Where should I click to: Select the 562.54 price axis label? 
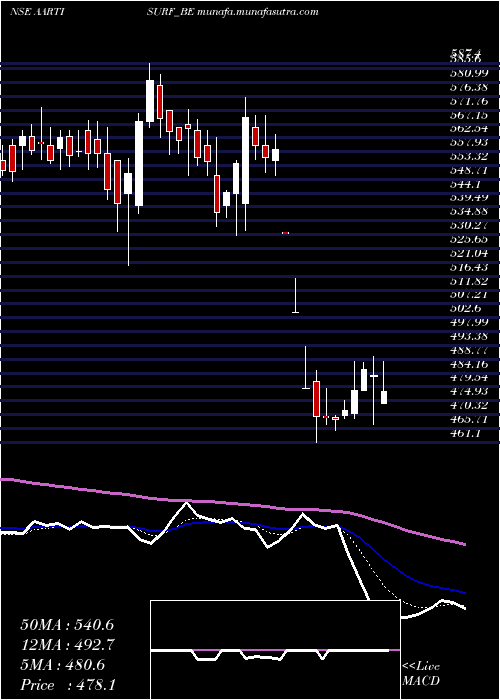pos(471,129)
